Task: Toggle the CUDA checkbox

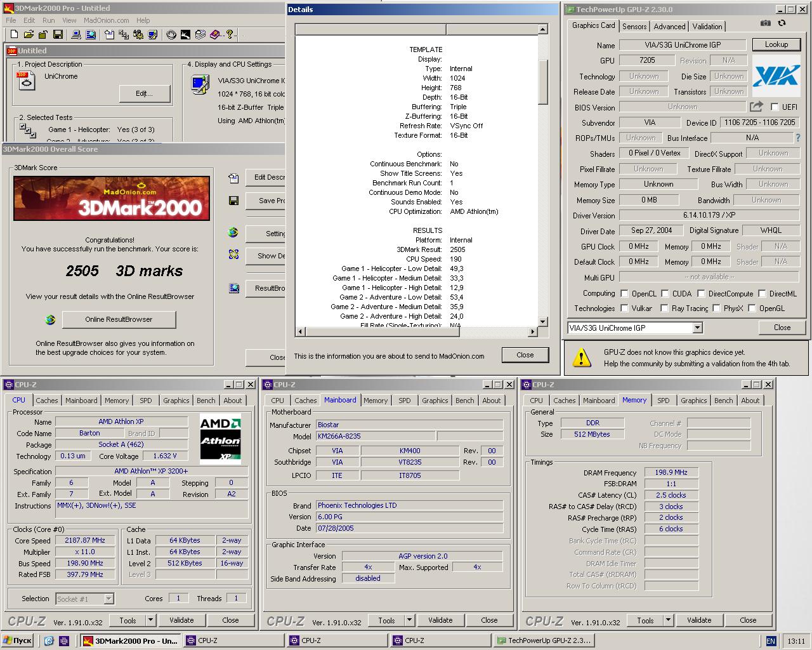Action: point(665,293)
